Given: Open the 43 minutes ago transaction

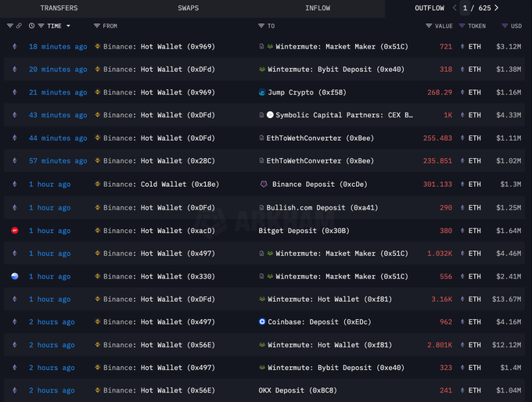Looking at the screenshot, I should coord(58,115).
